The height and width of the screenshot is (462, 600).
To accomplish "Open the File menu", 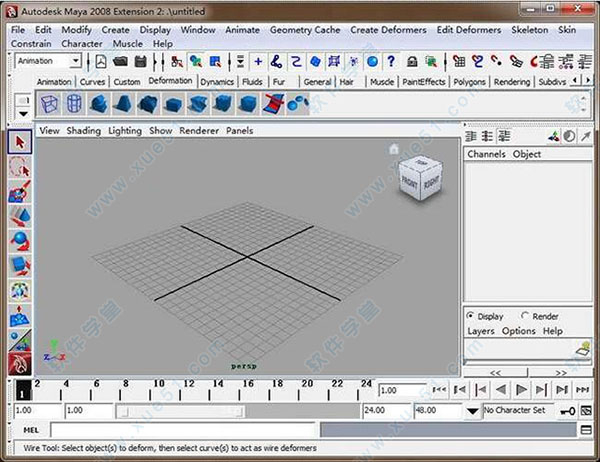I will point(18,30).
